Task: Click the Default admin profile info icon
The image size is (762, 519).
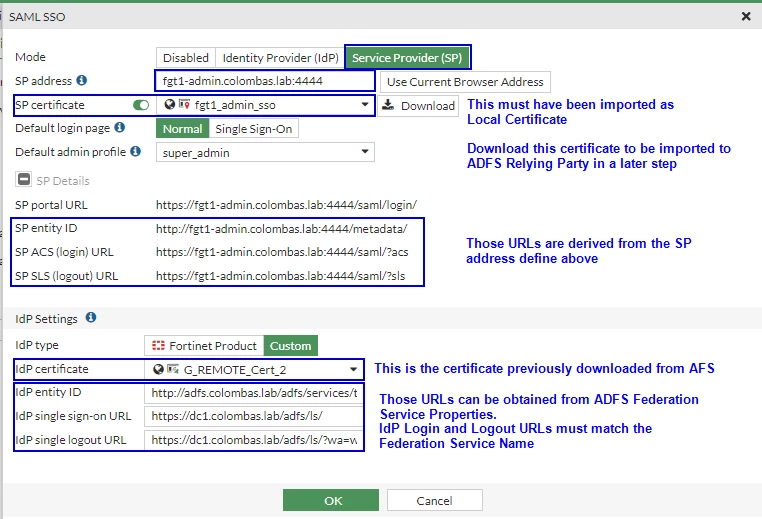Action: (x=136, y=151)
